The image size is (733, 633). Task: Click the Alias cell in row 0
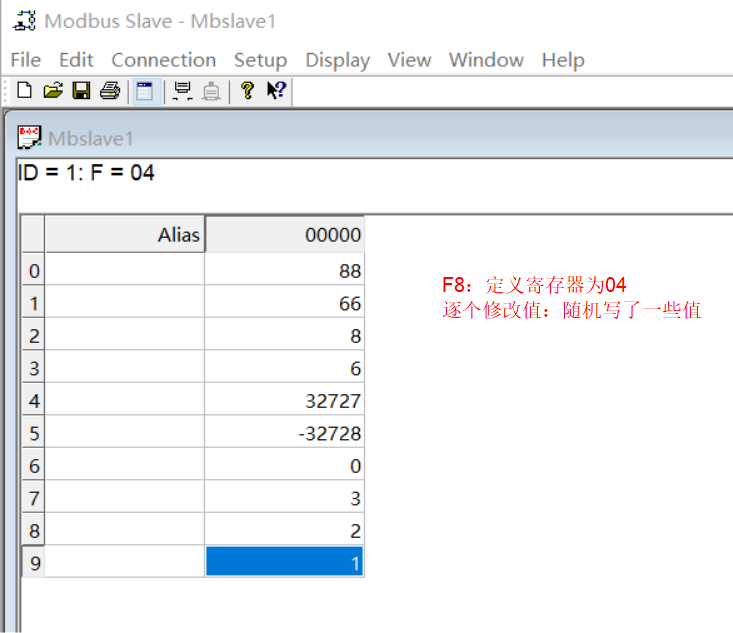click(x=125, y=270)
